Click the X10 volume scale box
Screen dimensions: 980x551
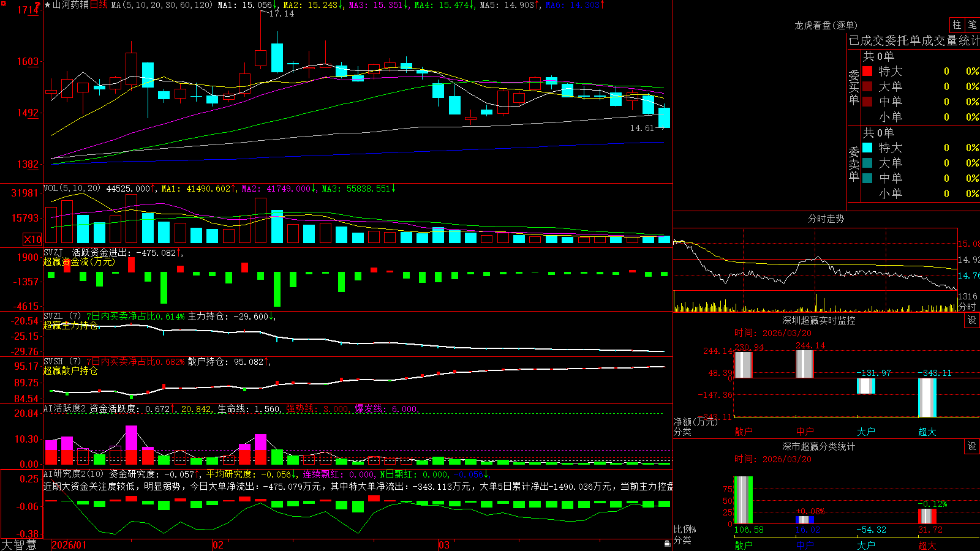tap(32, 239)
